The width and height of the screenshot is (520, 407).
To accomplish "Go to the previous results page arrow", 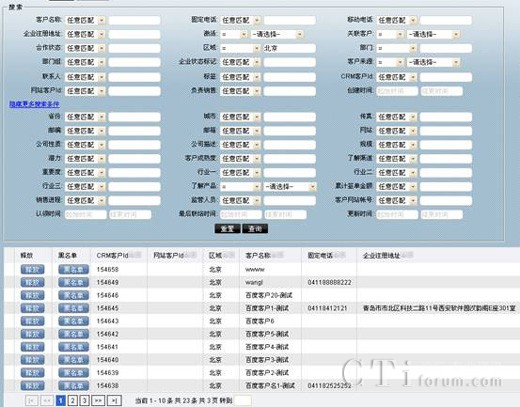I will pos(47,400).
